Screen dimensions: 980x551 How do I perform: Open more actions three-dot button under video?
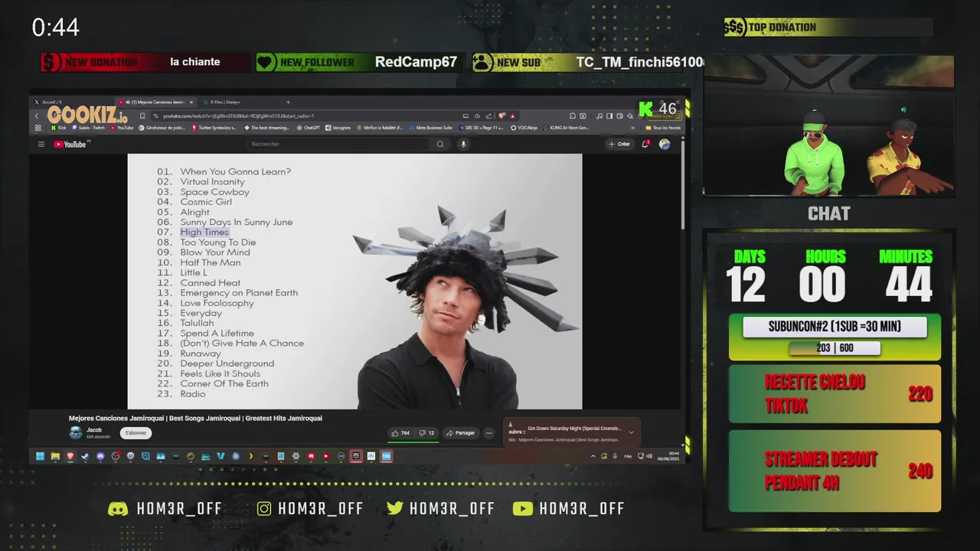pyautogui.click(x=488, y=433)
